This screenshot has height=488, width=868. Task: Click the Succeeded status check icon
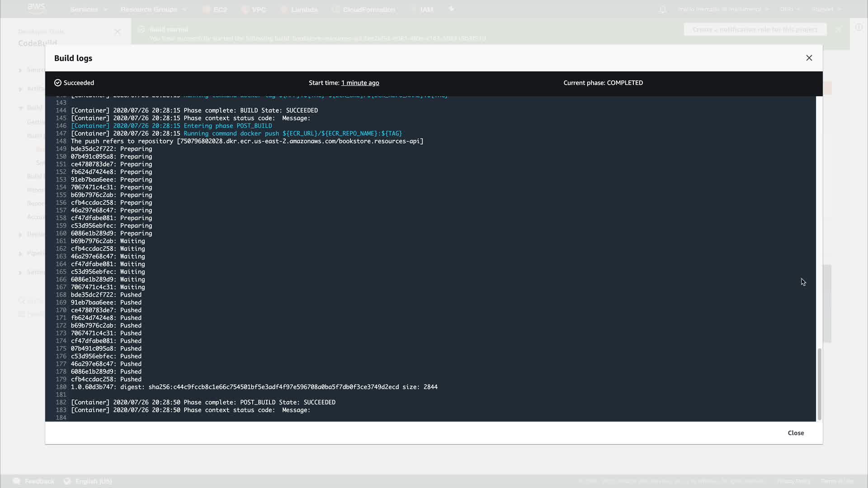58,83
